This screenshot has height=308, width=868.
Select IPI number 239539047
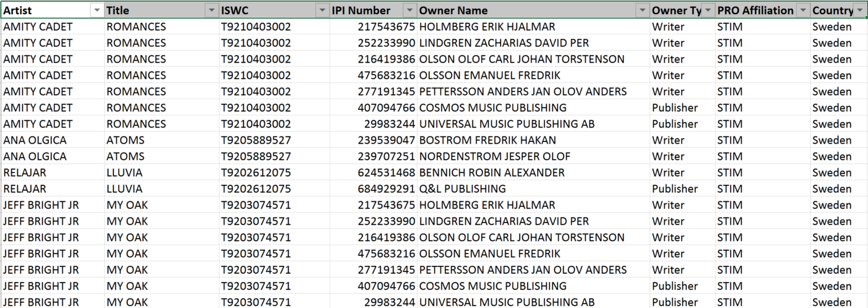[x=374, y=140]
